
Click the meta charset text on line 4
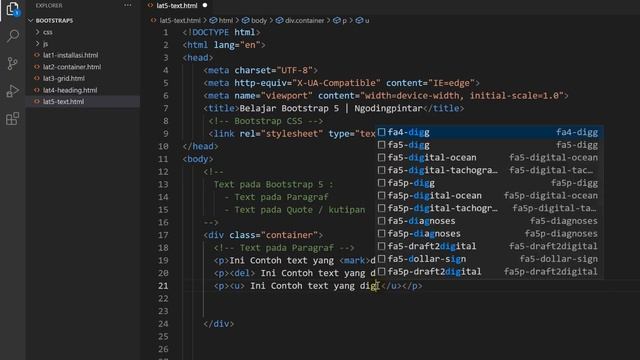[260, 70]
